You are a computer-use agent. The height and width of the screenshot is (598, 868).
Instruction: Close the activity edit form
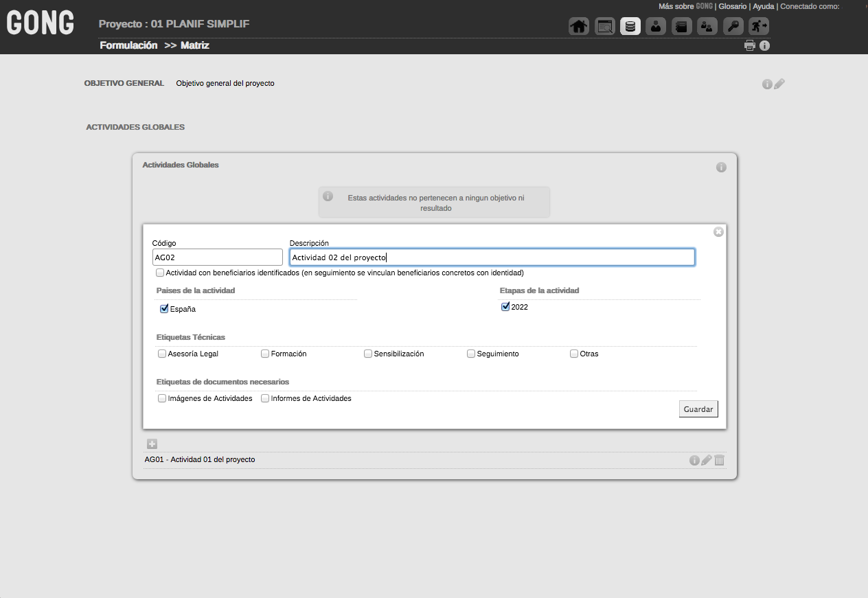coord(718,232)
